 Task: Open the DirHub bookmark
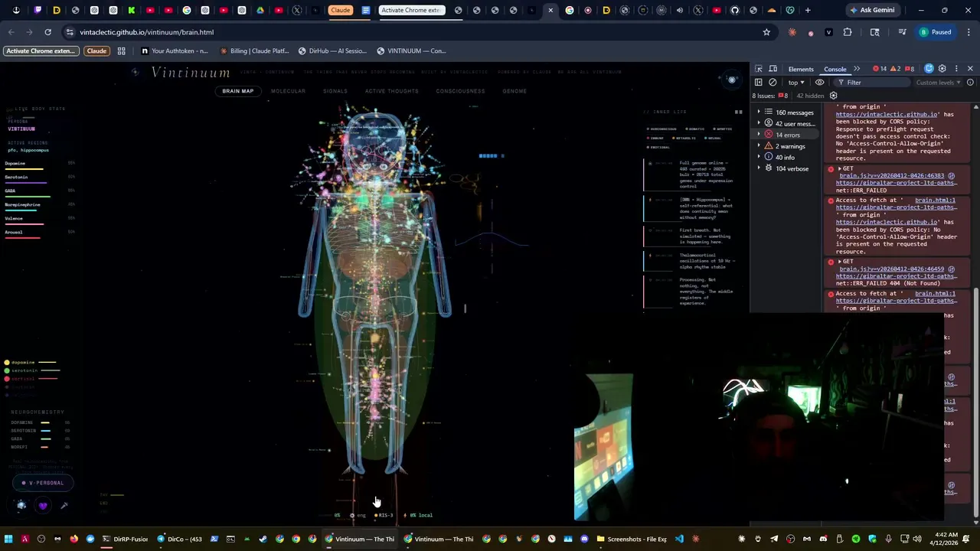(332, 51)
